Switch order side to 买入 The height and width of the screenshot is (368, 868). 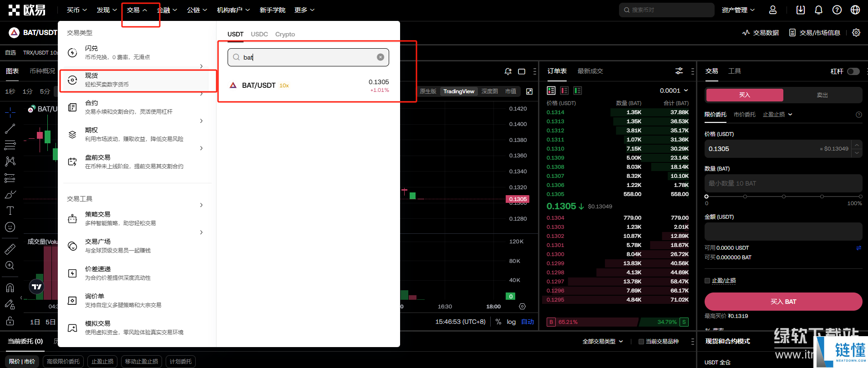coord(745,95)
